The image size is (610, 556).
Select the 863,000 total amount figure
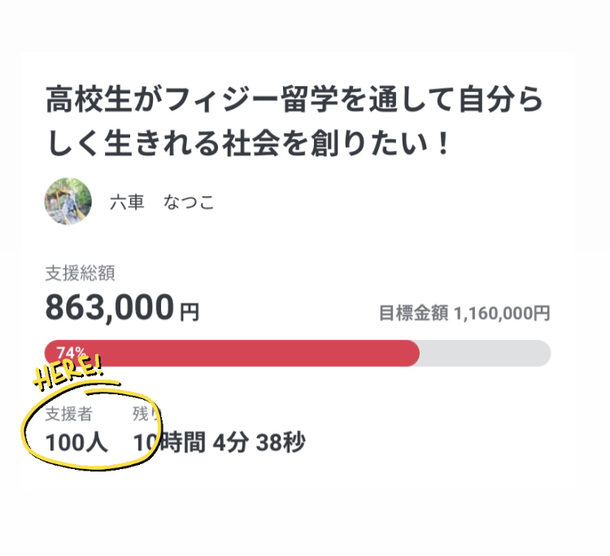pos(109,308)
